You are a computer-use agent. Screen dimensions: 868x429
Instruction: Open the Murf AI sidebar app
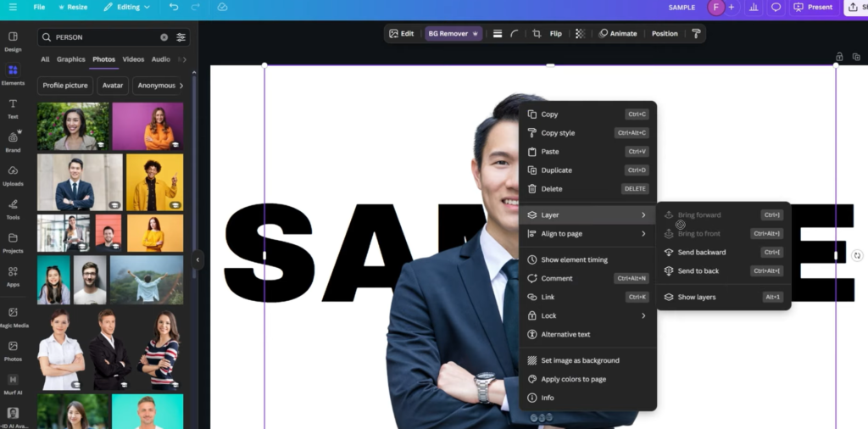[13, 385]
